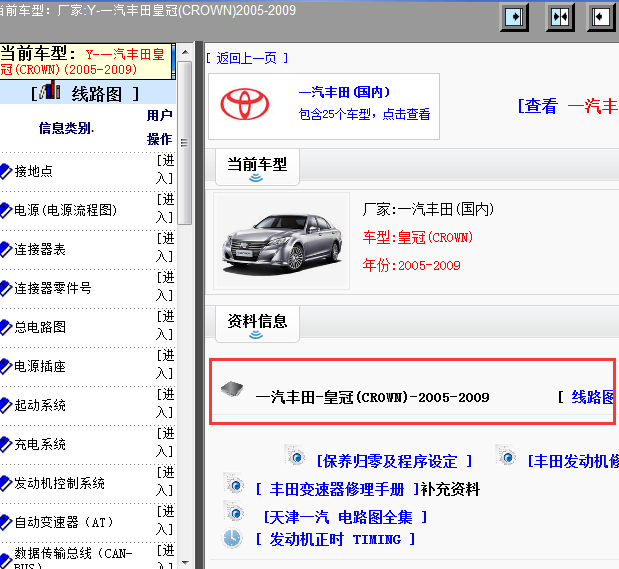Screen dimensions: 619x569
Task: Click 进入 for 电源(电源流程图)
Action: tap(165, 208)
